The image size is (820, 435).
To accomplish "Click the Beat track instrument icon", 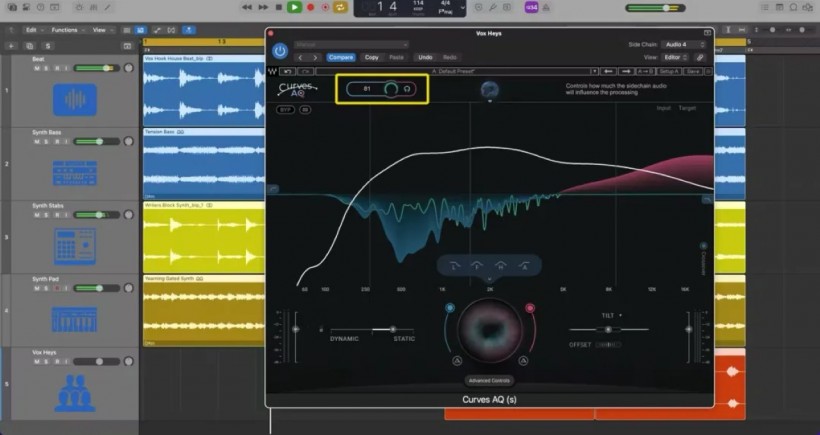I will [x=75, y=99].
